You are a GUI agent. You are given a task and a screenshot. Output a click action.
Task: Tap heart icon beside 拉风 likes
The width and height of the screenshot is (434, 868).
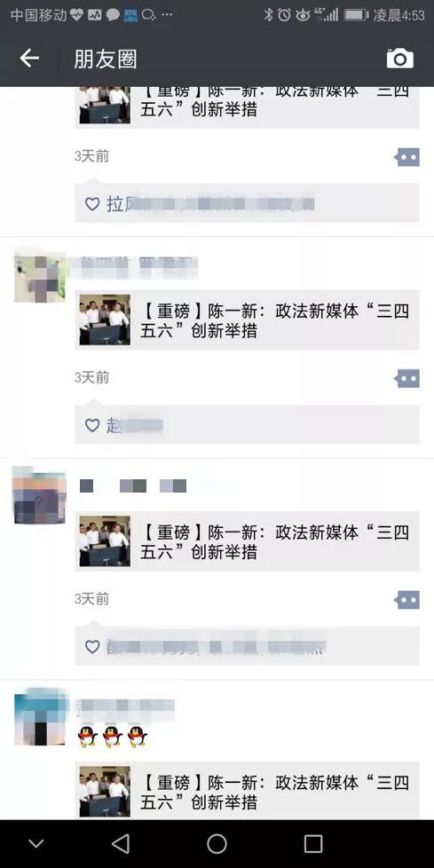[92, 204]
